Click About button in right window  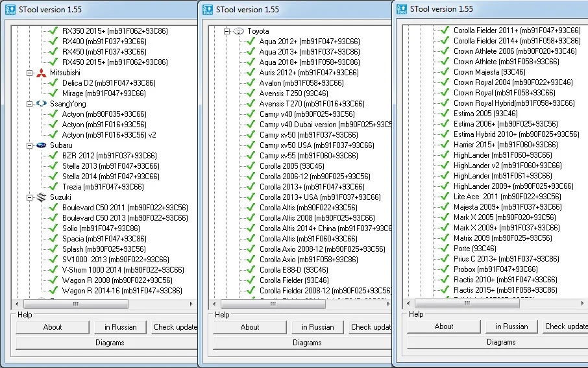coord(444,326)
